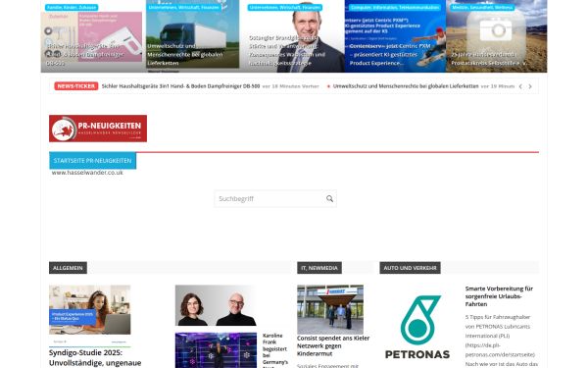Viewport: 588px width, 368px height.
Task: Show next news ticker item
Action: [530, 86]
